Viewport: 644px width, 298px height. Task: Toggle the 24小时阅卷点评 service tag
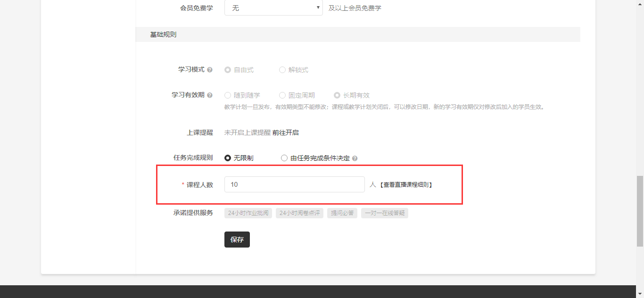pos(299,213)
